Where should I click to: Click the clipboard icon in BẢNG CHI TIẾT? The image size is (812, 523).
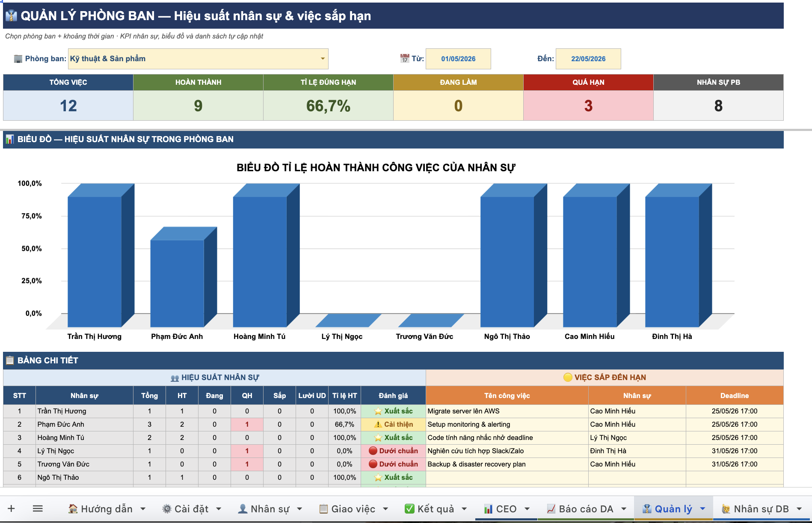pos(10,360)
